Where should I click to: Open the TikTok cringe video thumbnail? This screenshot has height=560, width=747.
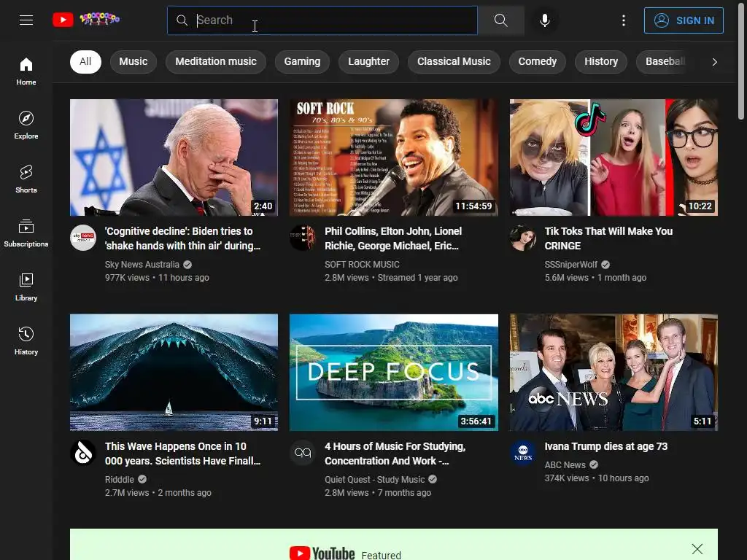[x=614, y=157]
